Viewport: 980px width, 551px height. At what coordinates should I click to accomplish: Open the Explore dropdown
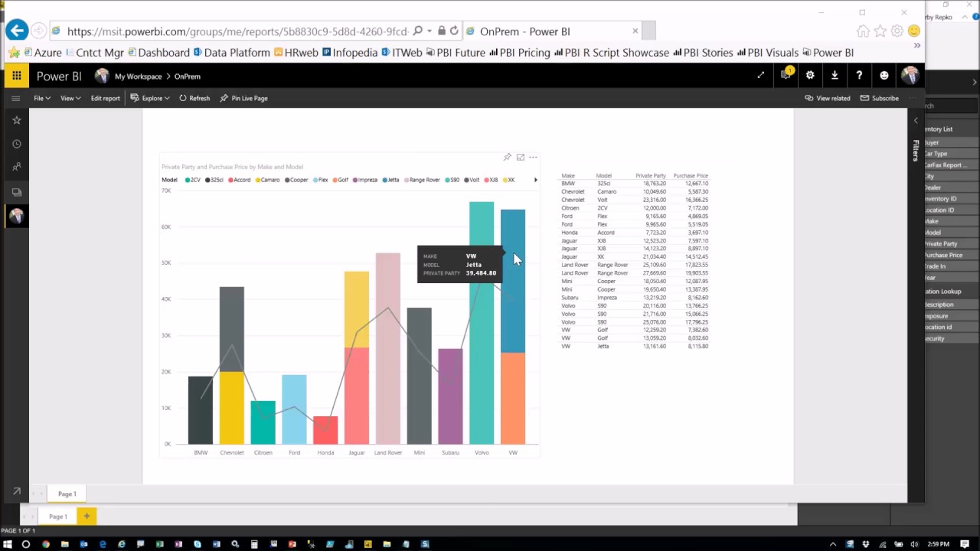click(150, 98)
